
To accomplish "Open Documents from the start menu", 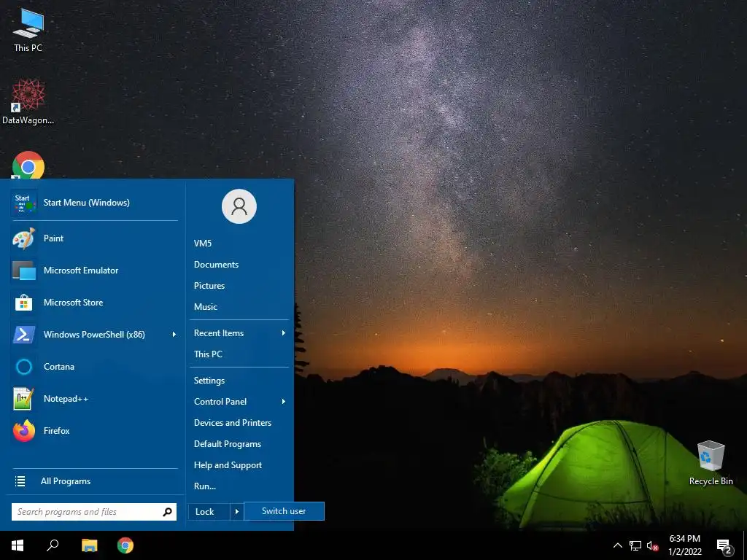I will click(216, 264).
